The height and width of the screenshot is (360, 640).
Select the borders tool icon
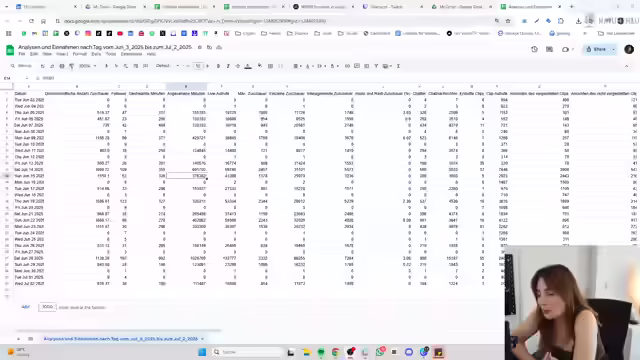tap(270, 66)
